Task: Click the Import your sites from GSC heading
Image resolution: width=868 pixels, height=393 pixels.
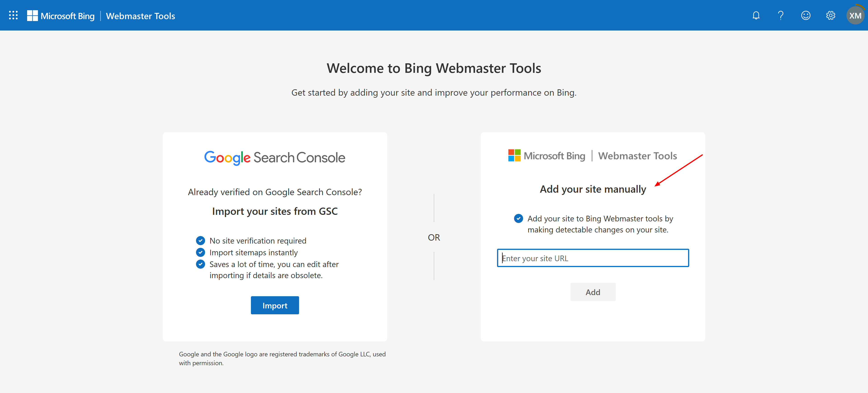Action: pyautogui.click(x=275, y=211)
